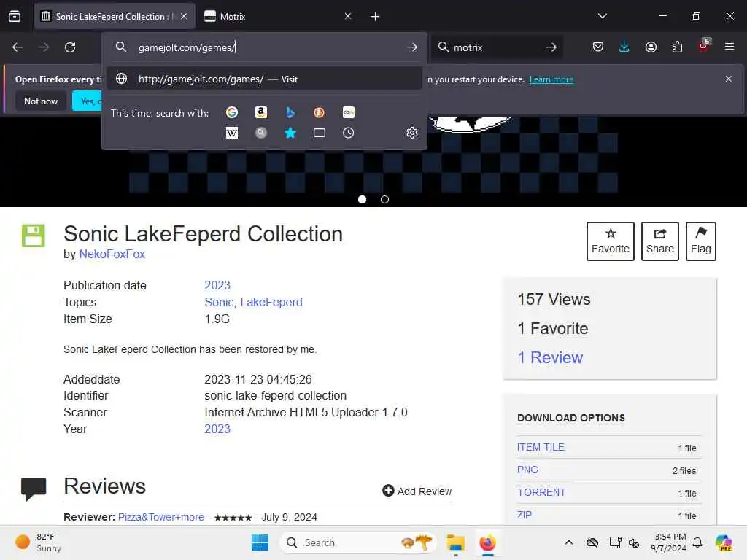Viewport: 747px width, 560px height.
Task: Open the Learn more link
Action: [551, 79]
